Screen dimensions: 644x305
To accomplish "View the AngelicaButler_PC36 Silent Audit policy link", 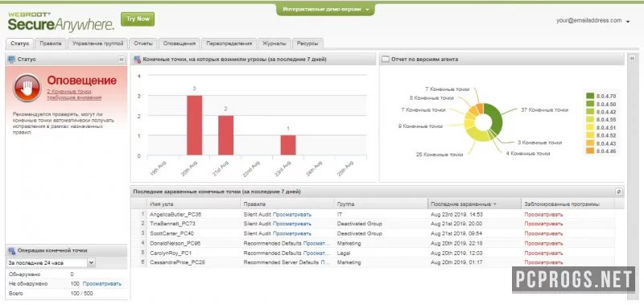I will [292, 214].
